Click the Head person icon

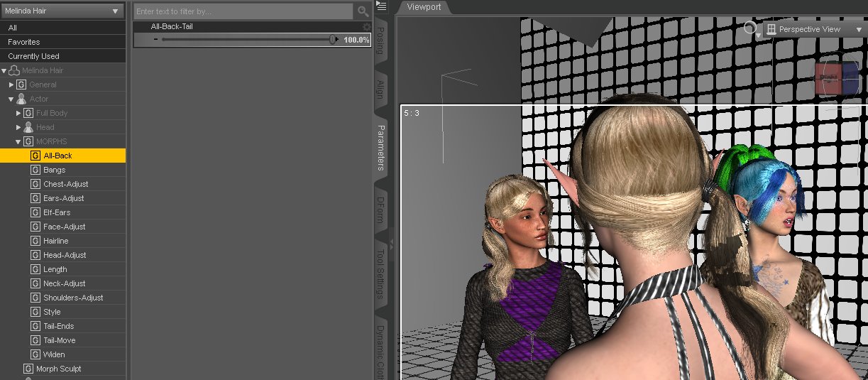[28, 127]
